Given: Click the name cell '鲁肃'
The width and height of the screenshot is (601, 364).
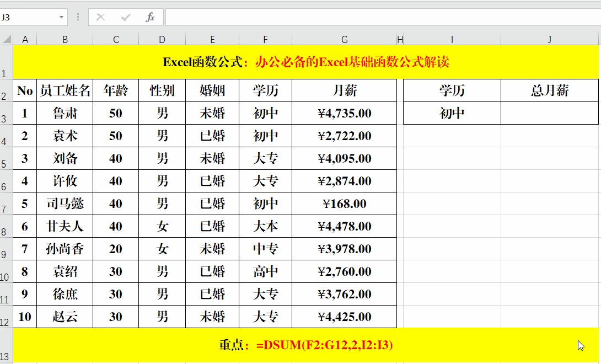Looking at the screenshot, I should (65, 113).
